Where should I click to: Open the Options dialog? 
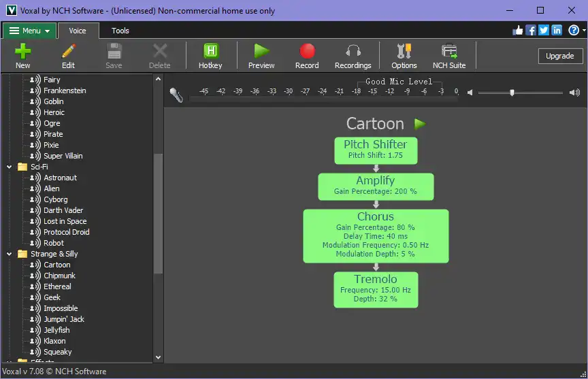tap(404, 56)
